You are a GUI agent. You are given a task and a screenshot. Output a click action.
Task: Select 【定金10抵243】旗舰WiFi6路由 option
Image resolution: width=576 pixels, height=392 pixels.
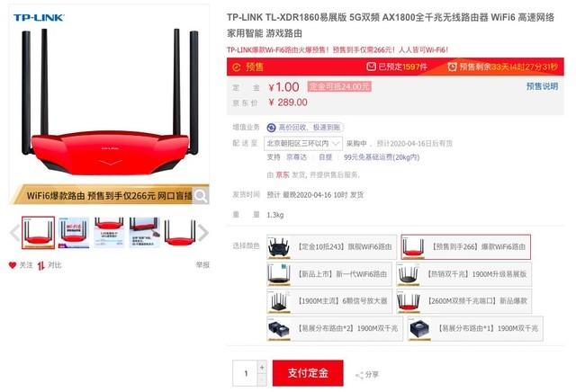332,246
